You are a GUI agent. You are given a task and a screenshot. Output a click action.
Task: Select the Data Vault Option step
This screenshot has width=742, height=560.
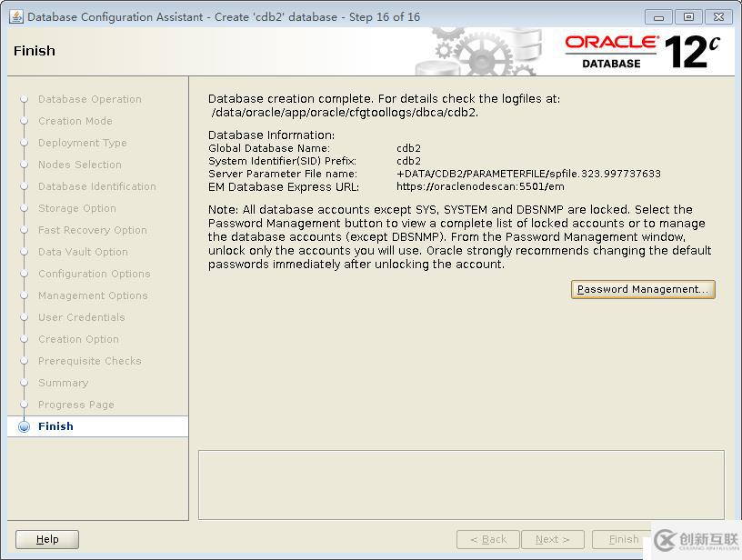84,252
